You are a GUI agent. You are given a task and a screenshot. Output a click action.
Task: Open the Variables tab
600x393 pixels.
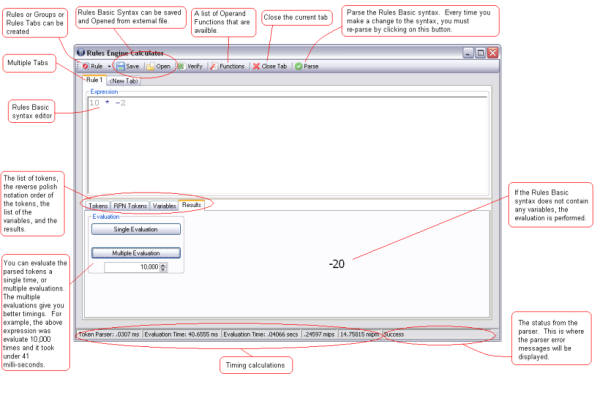tap(164, 206)
